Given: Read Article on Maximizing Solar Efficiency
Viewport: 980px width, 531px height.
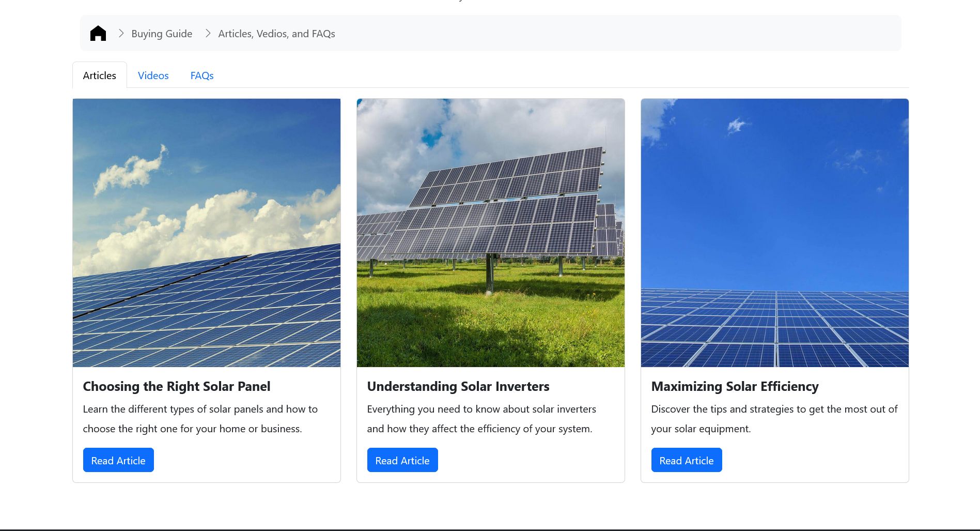Looking at the screenshot, I should pyautogui.click(x=686, y=460).
